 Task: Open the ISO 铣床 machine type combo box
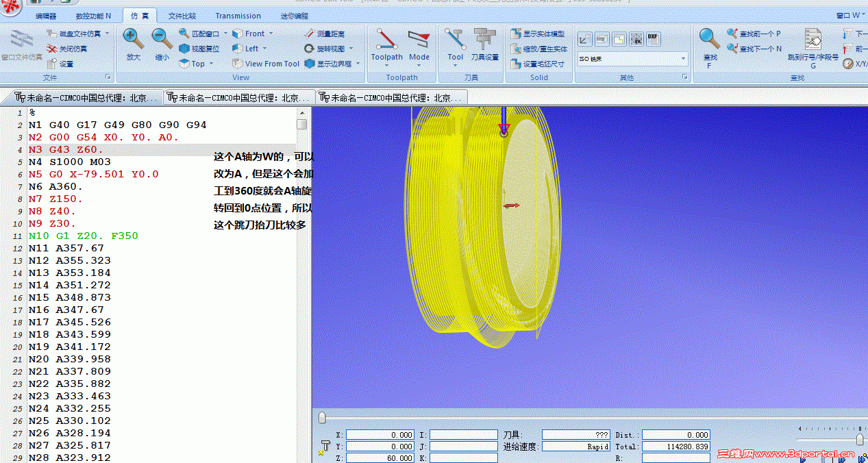pyautogui.click(x=632, y=59)
